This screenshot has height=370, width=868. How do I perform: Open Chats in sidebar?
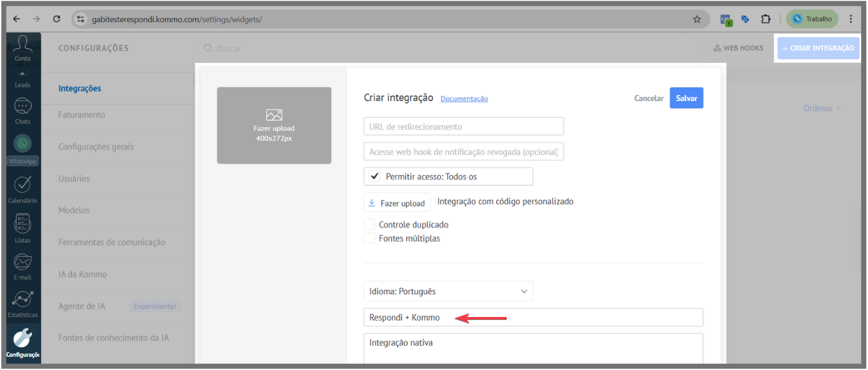pos(23,111)
